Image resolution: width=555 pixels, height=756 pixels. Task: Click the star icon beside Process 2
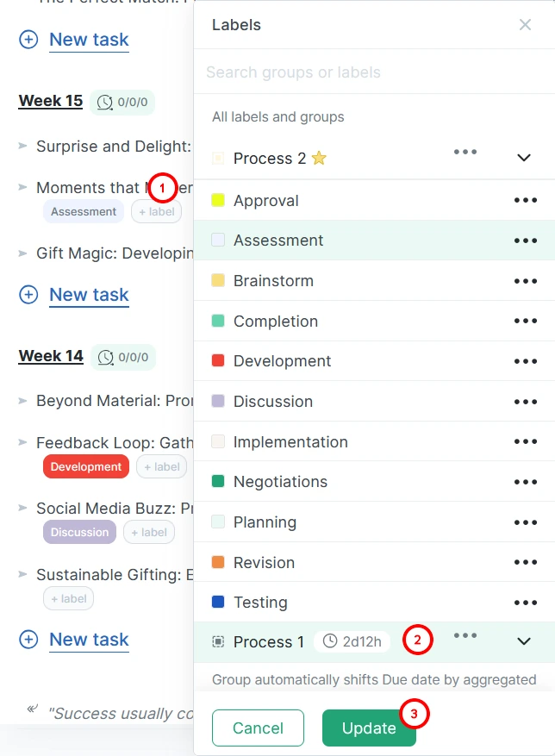click(319, 159)
